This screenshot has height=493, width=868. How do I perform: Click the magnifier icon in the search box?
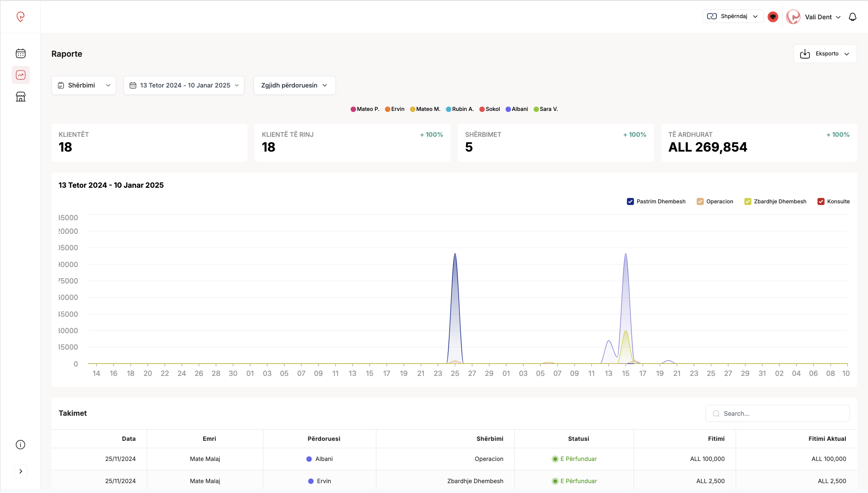[716, 414]
